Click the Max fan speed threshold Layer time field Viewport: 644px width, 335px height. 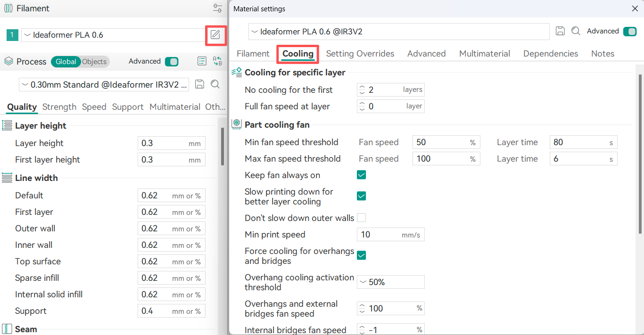584,159
